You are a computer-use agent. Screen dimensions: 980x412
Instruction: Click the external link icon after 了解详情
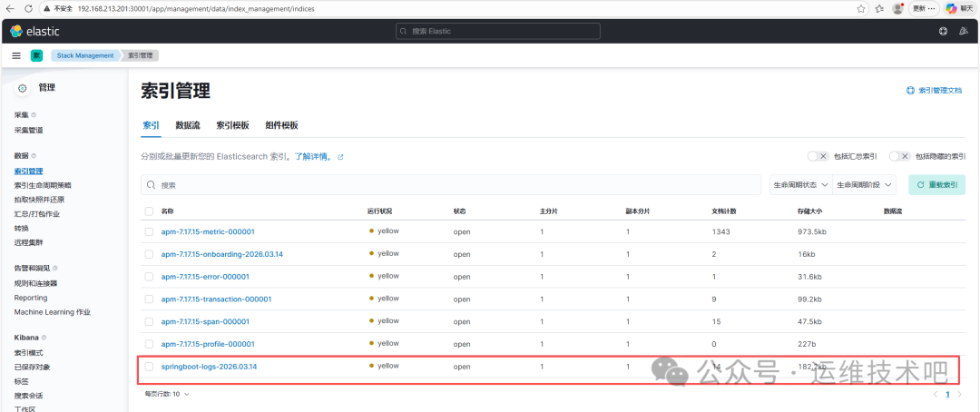click(x=340, y=157)
